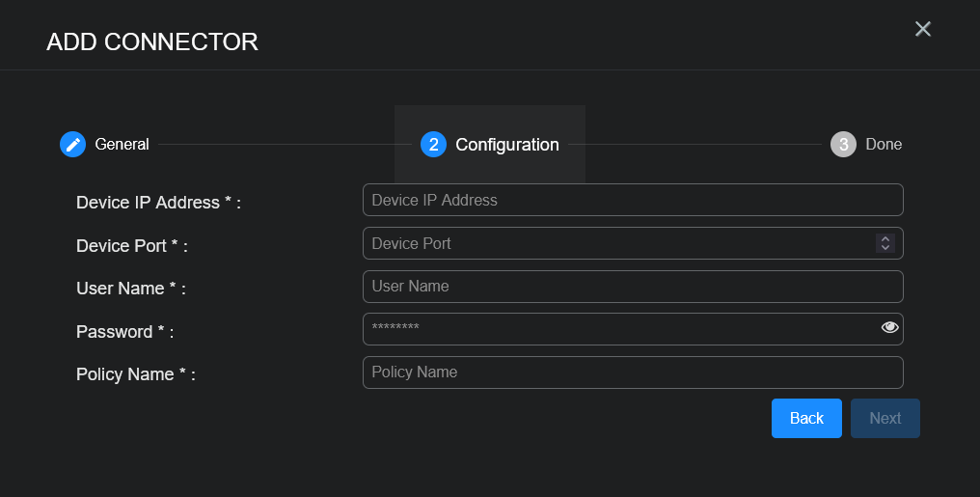The width and height of the screenshot is (980, 497).
Task: Click the ADD CONNECTOR dialog title
Action: [x=152, y=42]
